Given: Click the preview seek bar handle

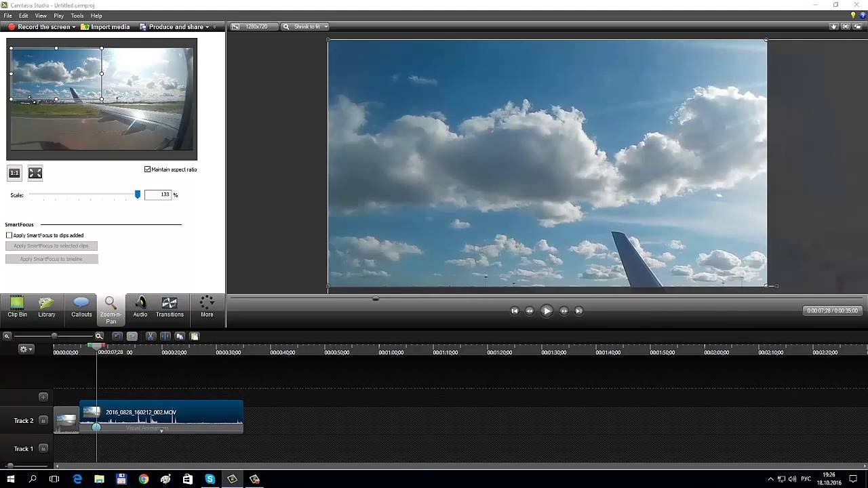Looking at the screenshot, I should (x=376, y=298).
